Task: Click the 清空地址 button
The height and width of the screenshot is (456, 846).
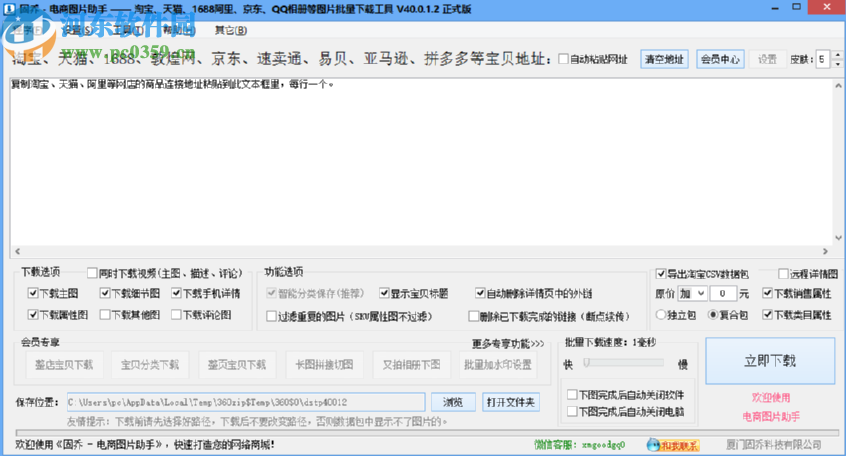Action: coord(665,59)
